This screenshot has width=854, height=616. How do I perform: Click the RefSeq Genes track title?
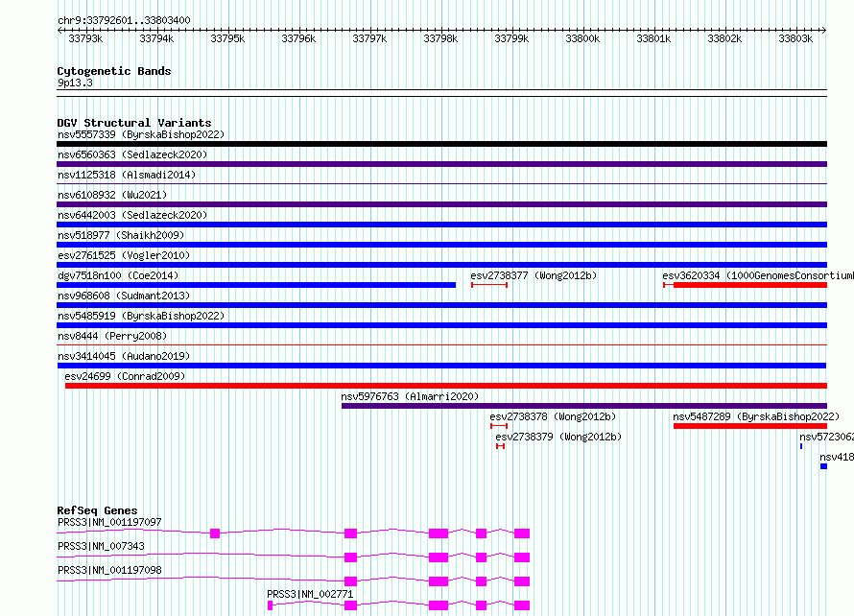pyautogui.click(x=97, y=510)
